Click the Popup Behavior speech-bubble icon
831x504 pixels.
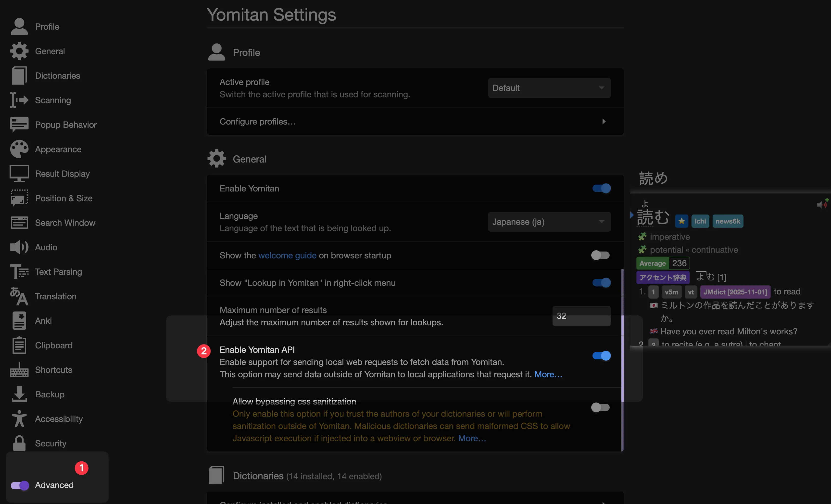(x=19, y=125)
